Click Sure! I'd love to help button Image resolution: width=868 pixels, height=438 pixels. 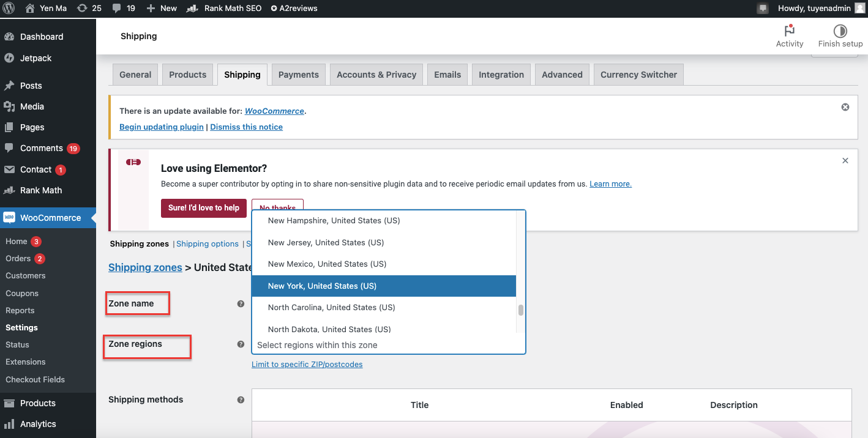[x=204, y=208]
